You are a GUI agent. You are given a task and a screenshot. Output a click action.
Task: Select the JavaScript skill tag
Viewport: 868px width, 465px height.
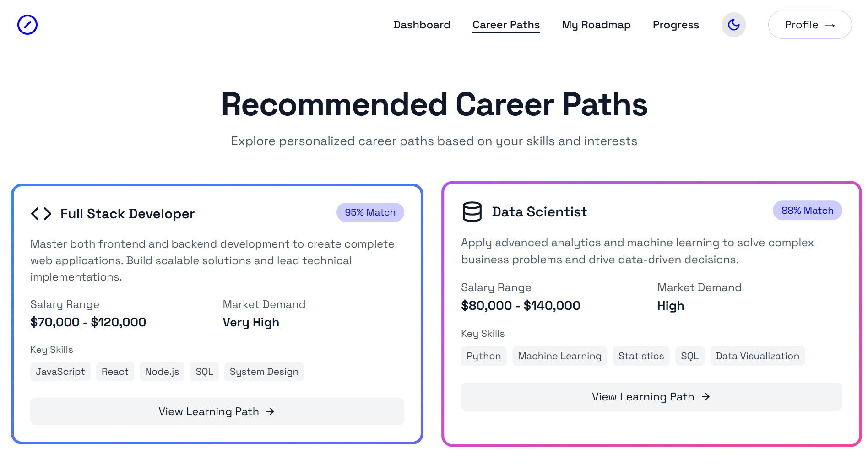pos(60,372)
